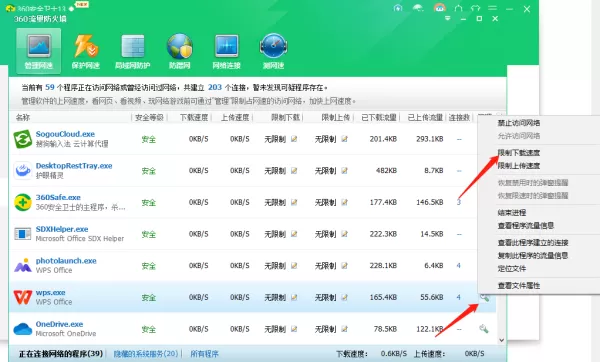Click the photolaunch.exe program icon

click(x=23, y=266)
